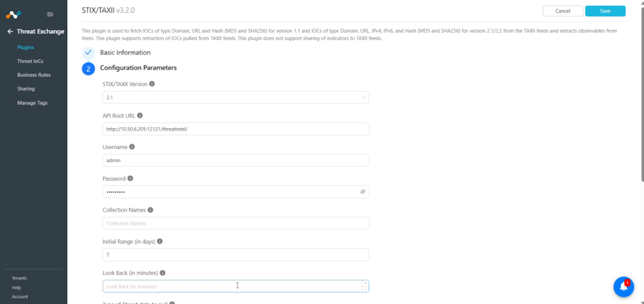Open Threat IoCs in sidebar

point(30,61)
